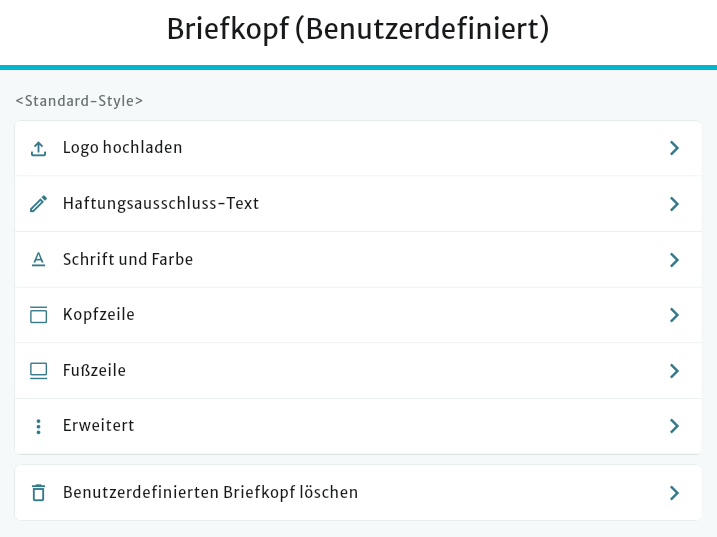This screenshot has height=537, width=717.
Task: Open chevron next to Haftungsausschluss-Text
Action: 674,204
